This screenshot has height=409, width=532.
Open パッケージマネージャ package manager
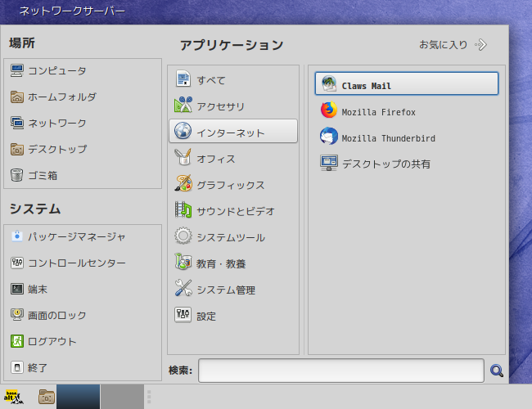tap(83, 236)
